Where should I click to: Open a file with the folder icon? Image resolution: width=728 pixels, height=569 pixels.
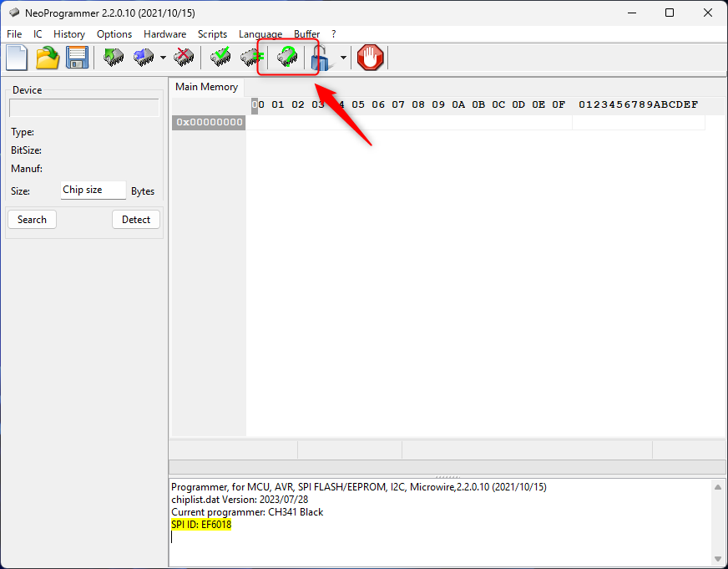click(x=47, y=58)
